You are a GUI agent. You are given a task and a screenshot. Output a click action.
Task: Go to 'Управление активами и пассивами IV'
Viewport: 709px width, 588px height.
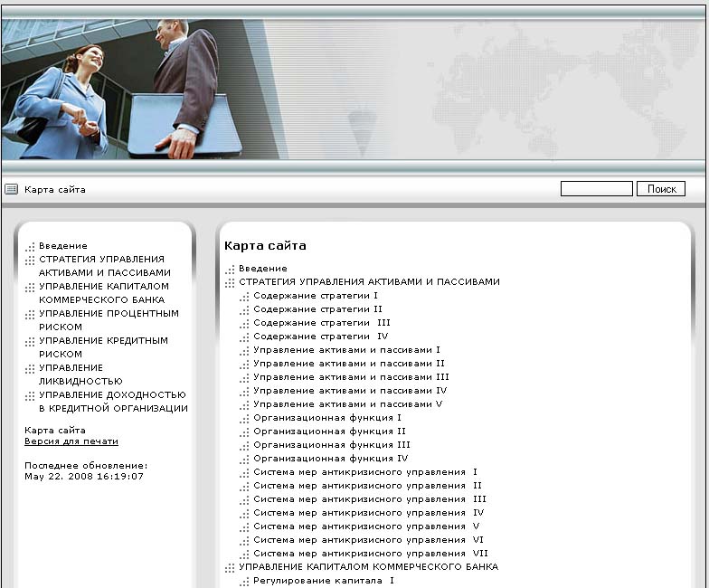click(x=350, y=391)
